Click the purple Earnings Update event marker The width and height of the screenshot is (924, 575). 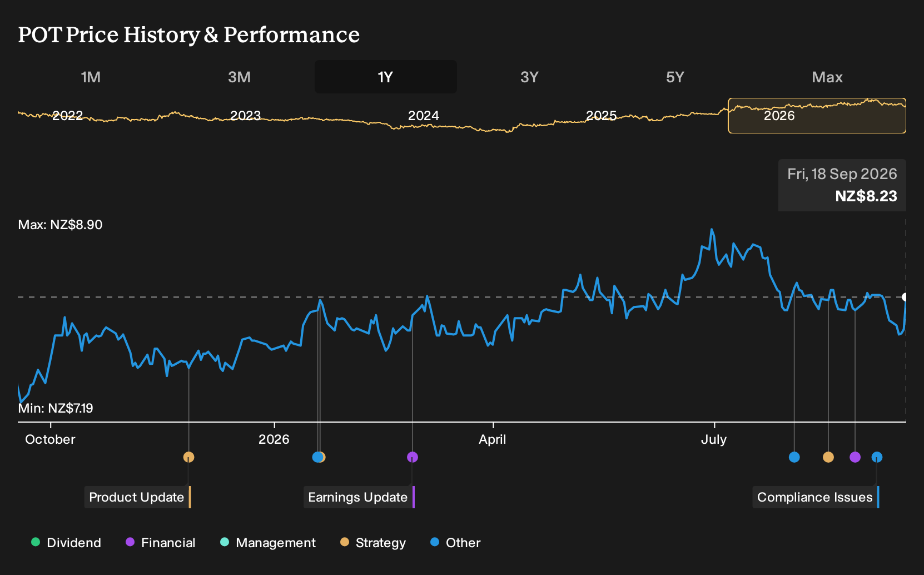pos(412,457)
